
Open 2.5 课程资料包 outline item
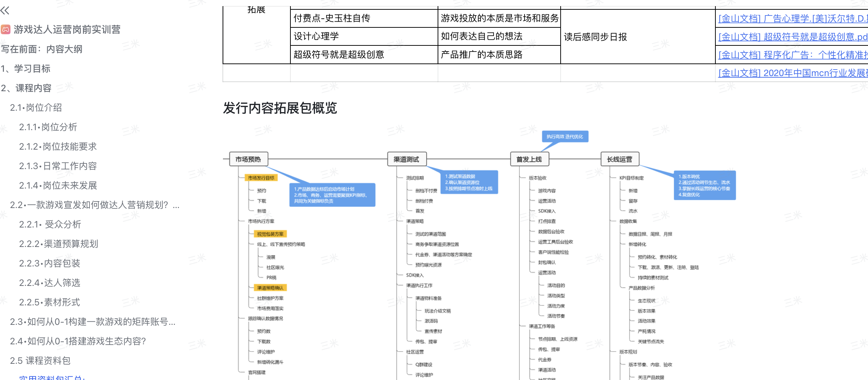[x=40, y=361]
